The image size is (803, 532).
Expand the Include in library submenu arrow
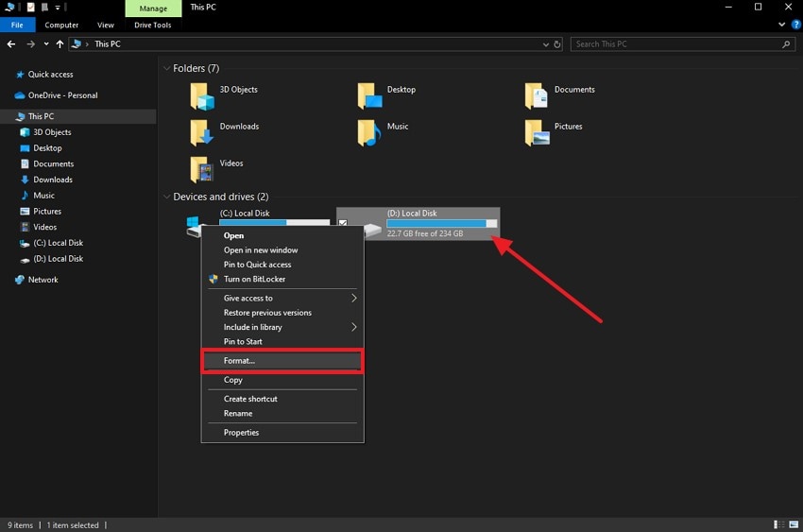pos(354,327)
